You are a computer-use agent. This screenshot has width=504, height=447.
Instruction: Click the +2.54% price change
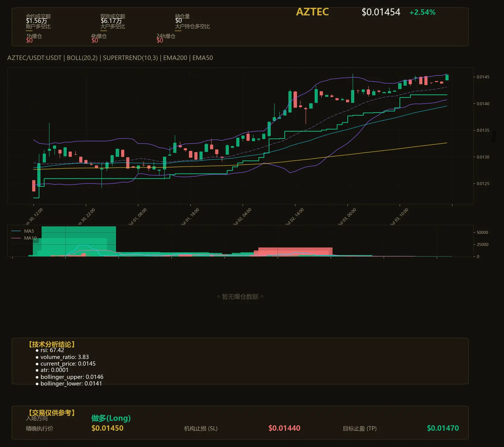pos(422,12)
